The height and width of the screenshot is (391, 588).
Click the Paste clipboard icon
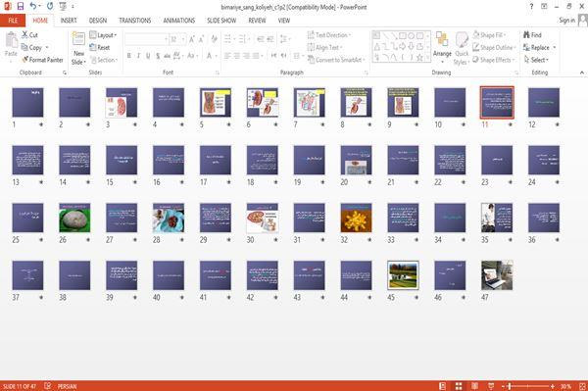(11, 40)
